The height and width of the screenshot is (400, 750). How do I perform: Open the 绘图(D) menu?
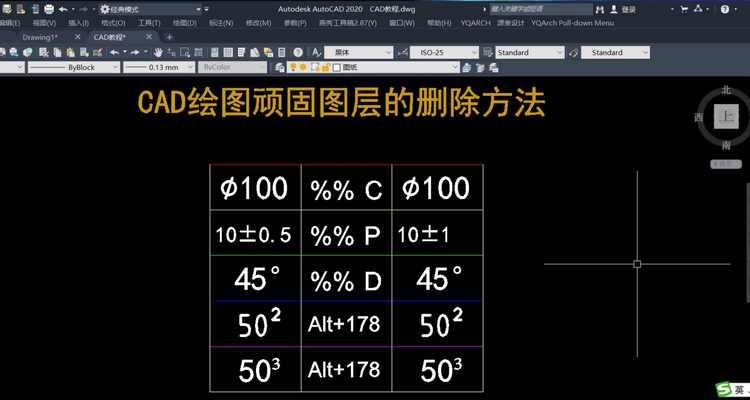[184, 22]
